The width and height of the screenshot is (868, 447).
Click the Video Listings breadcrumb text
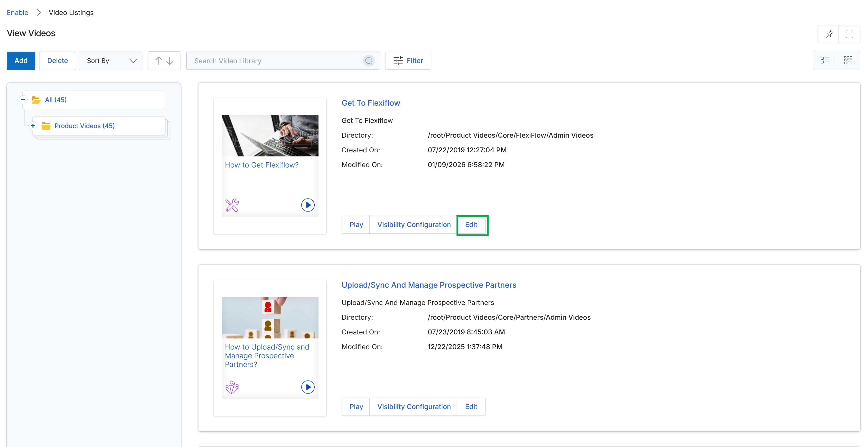pos(71,12)
